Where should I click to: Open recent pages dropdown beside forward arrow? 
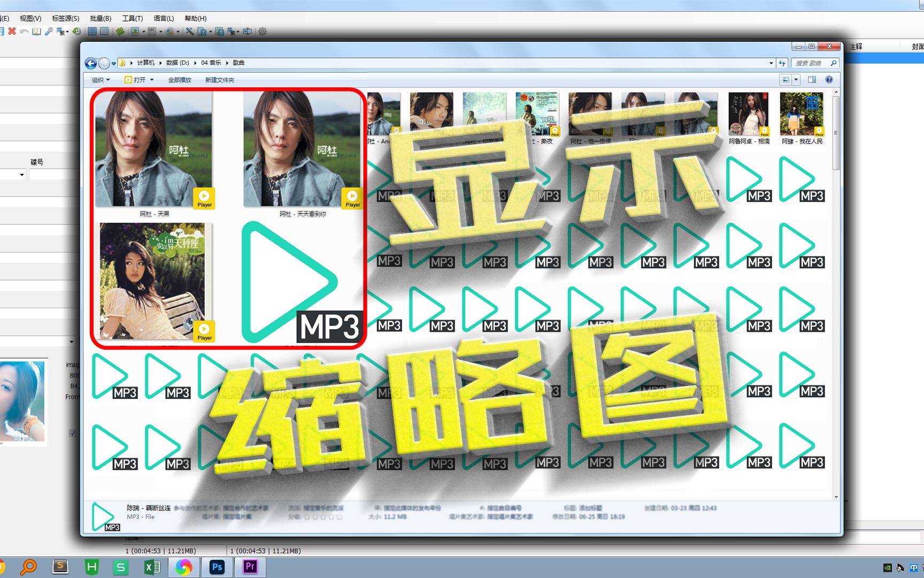coord(113,64)
